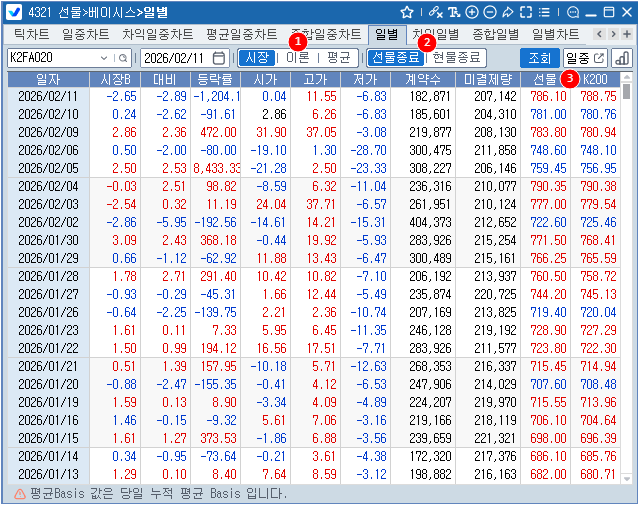Switch to the 종합일별 tab
The image size is (639, 505).
[495, 34]
